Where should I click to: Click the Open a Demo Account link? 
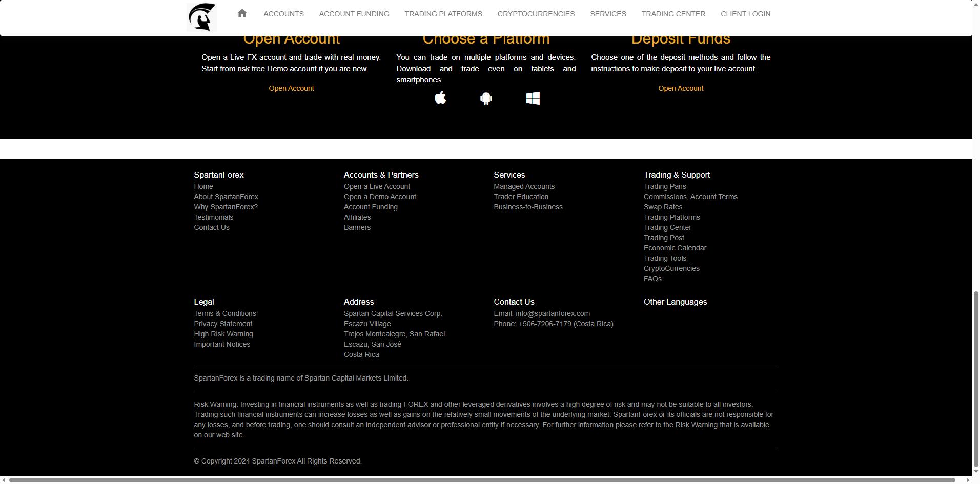point(379,197)
